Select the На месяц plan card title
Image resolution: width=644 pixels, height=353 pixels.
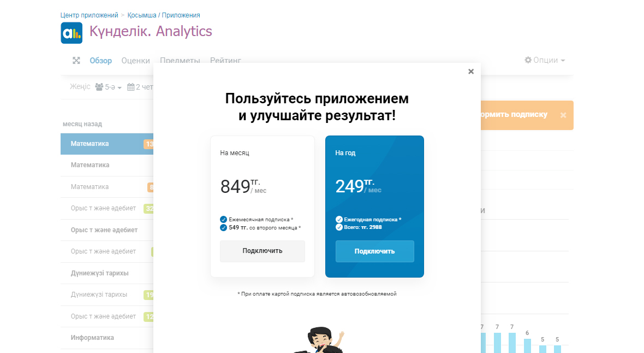pos(235,152)
